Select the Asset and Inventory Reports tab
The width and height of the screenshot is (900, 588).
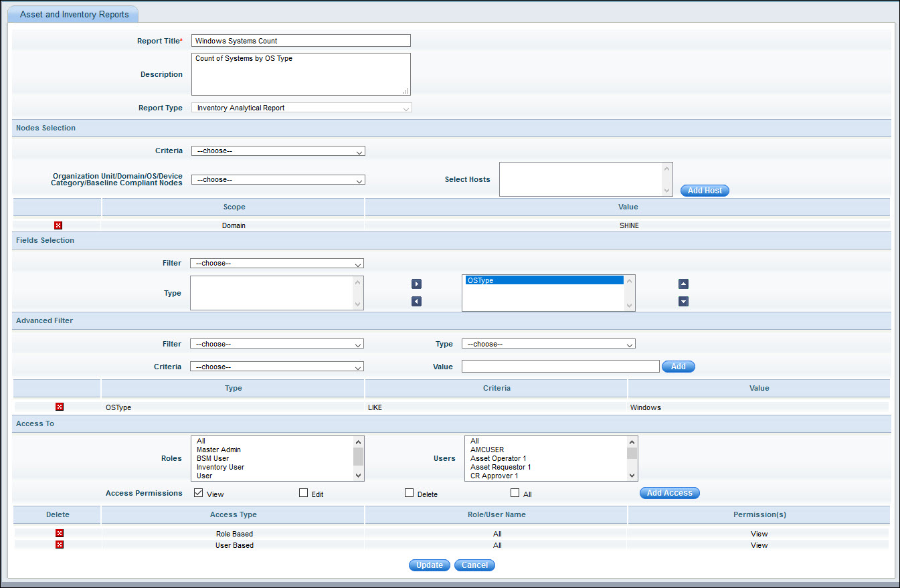pyautogui.click(x=74, y=14)
